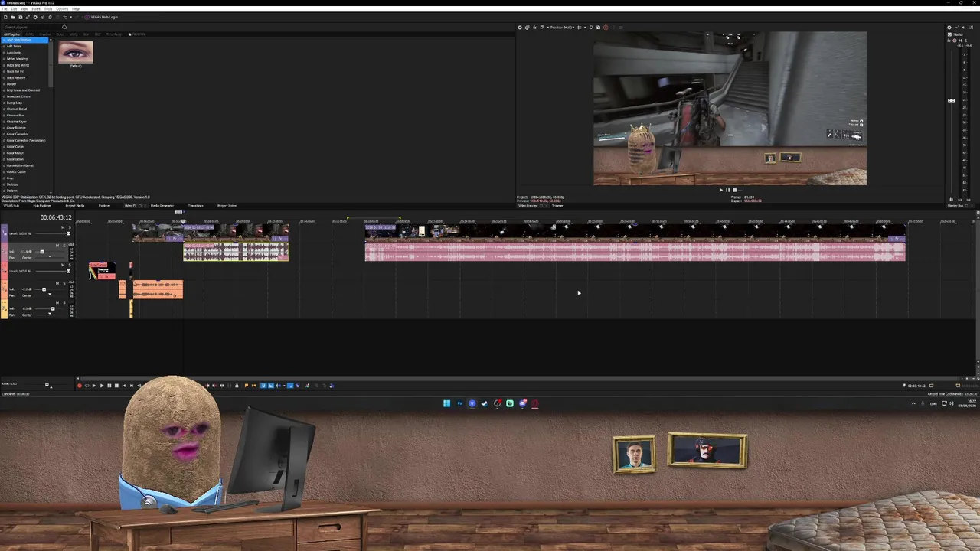Show Favorites plug-ins tab
Screen dimensions: 980x551
pos(137,34)
